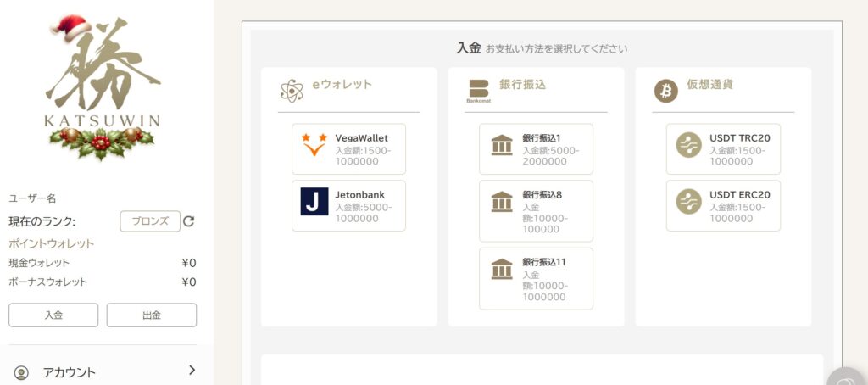Click the 銀行振込 section heading
This screenshot has width=868, height=385.
522,85
